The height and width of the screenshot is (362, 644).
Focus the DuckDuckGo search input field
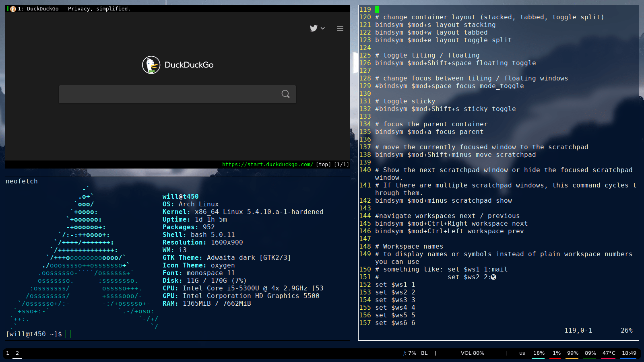pyautogui.click(x=178, y=94)
